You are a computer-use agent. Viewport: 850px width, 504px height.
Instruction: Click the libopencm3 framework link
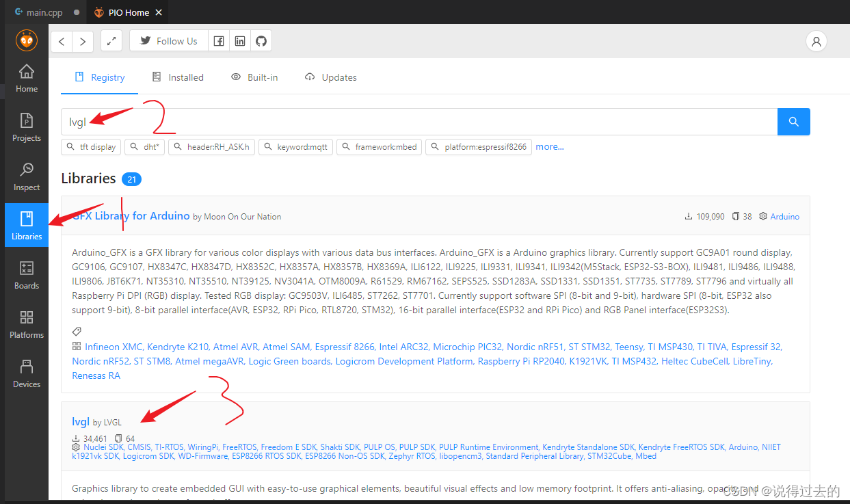coord(460,455)
